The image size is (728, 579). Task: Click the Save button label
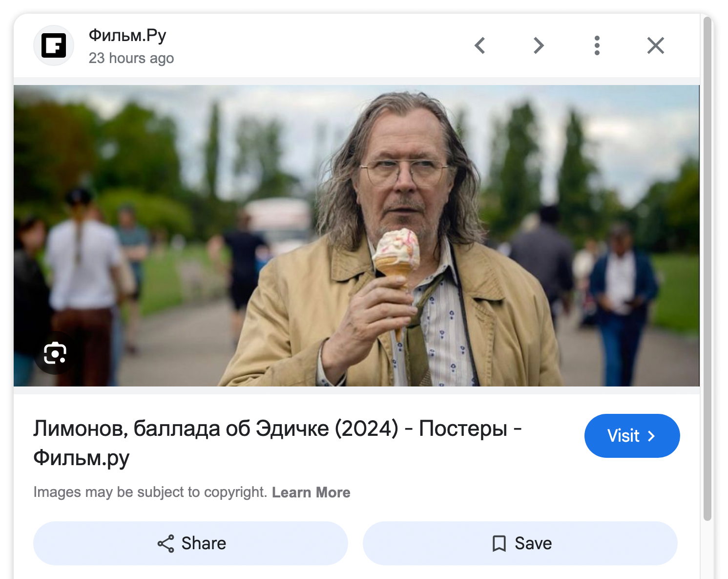[533, 543]
